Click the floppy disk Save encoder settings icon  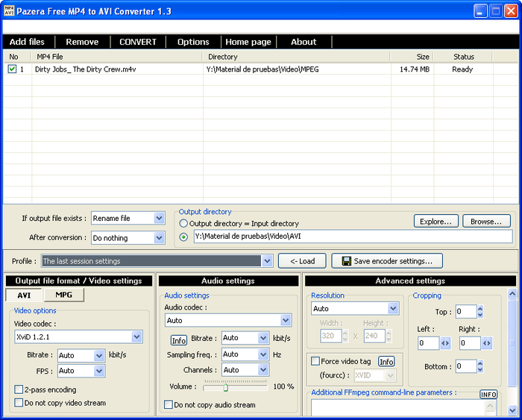(x=346, y=261)
